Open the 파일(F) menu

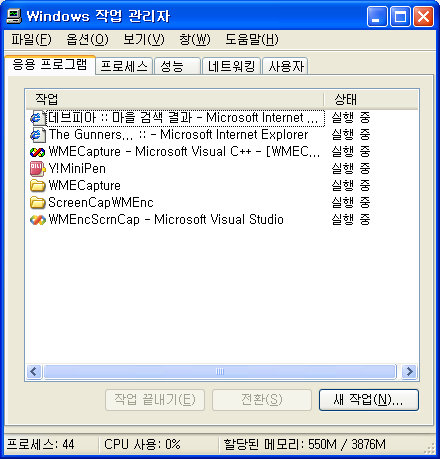pos(31,40)
